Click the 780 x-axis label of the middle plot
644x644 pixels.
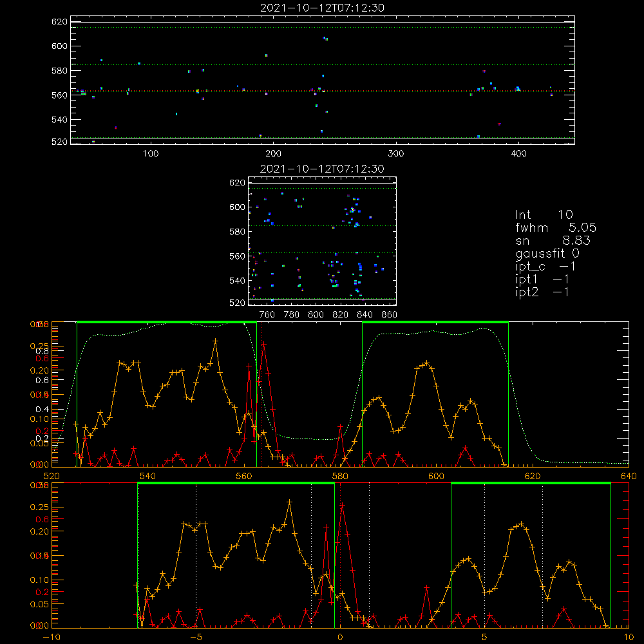[x=292, y=315]
